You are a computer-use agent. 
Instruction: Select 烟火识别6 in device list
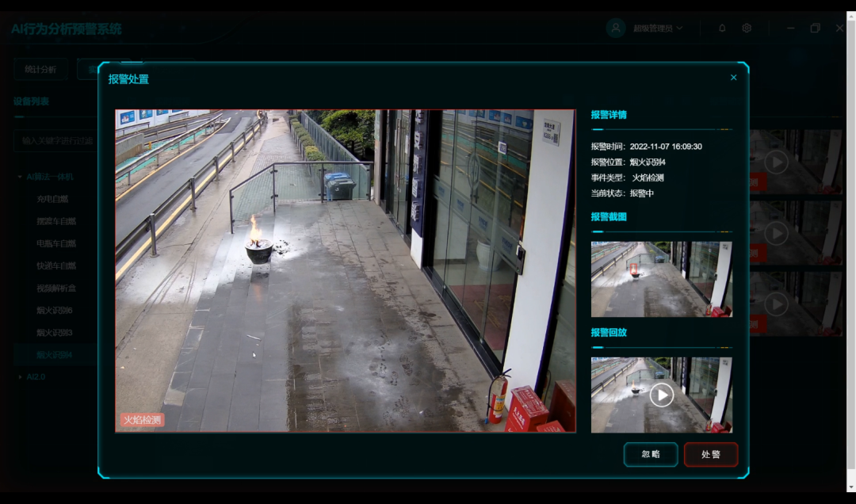55,310
